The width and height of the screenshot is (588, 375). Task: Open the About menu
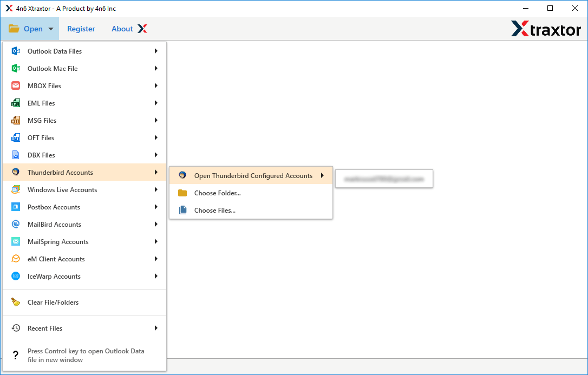(122, 29)
